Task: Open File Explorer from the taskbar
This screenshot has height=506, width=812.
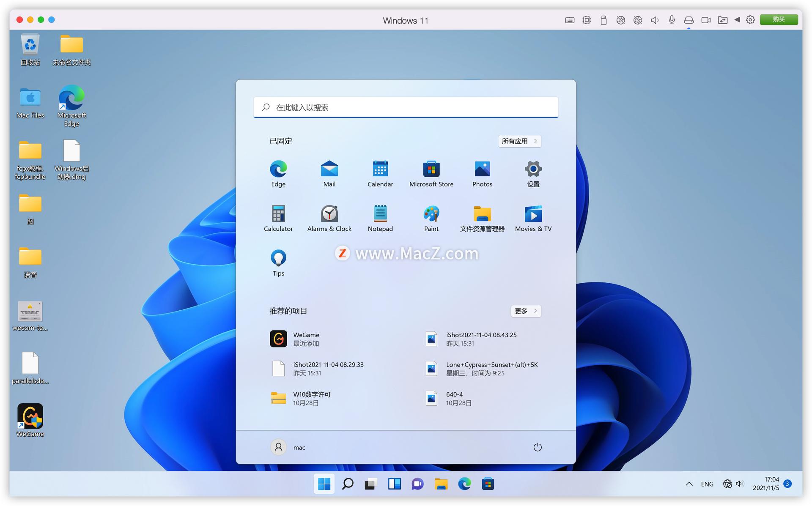Action: 441,484
